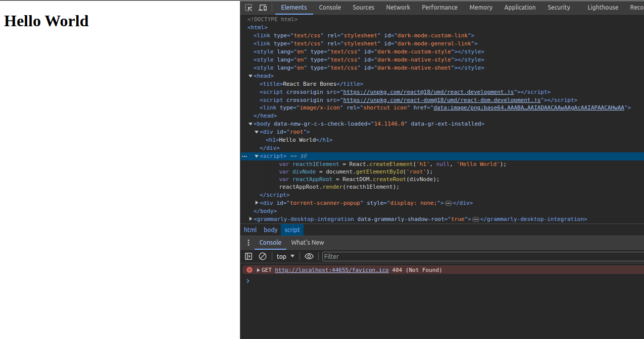Open the console drawer three-dot menu
Viewport: 644px width, 339px height.
click(249, 243)
